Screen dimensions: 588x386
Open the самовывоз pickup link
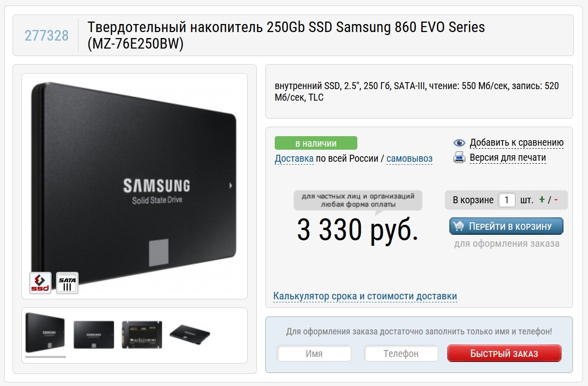point(409,158)
